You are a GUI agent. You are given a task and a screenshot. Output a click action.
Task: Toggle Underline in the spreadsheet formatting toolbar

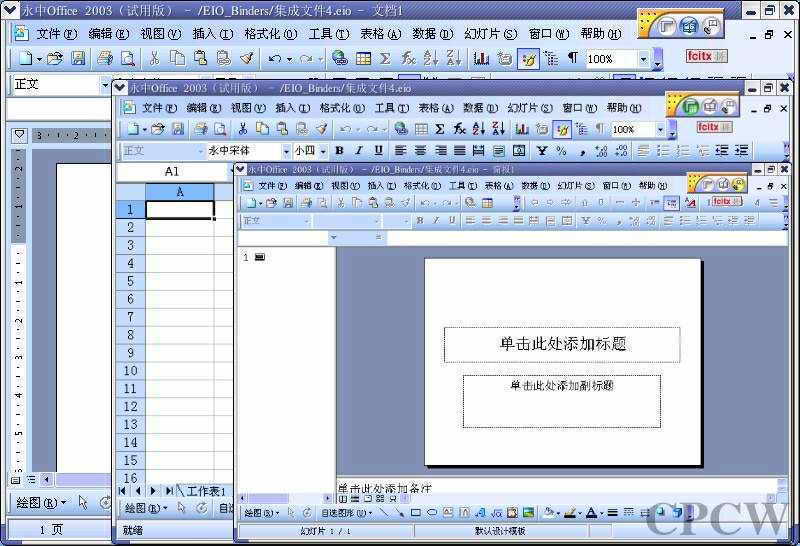[x=378, y=151]
